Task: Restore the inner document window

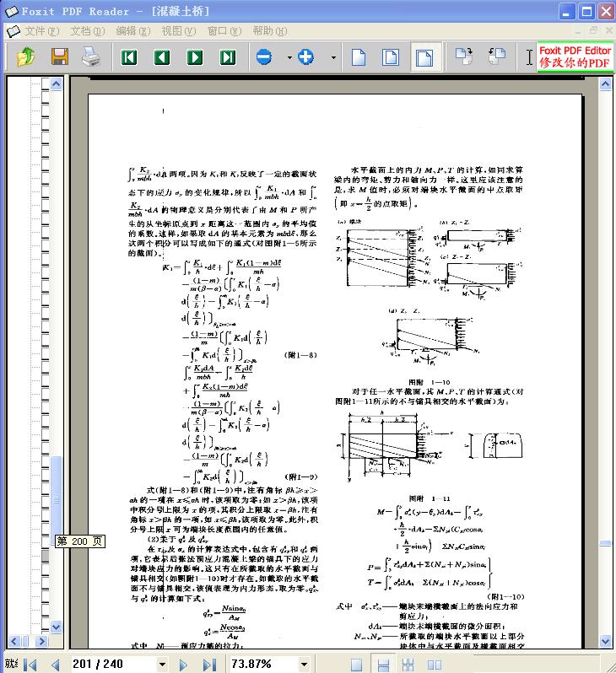Action: pos(593,30)
